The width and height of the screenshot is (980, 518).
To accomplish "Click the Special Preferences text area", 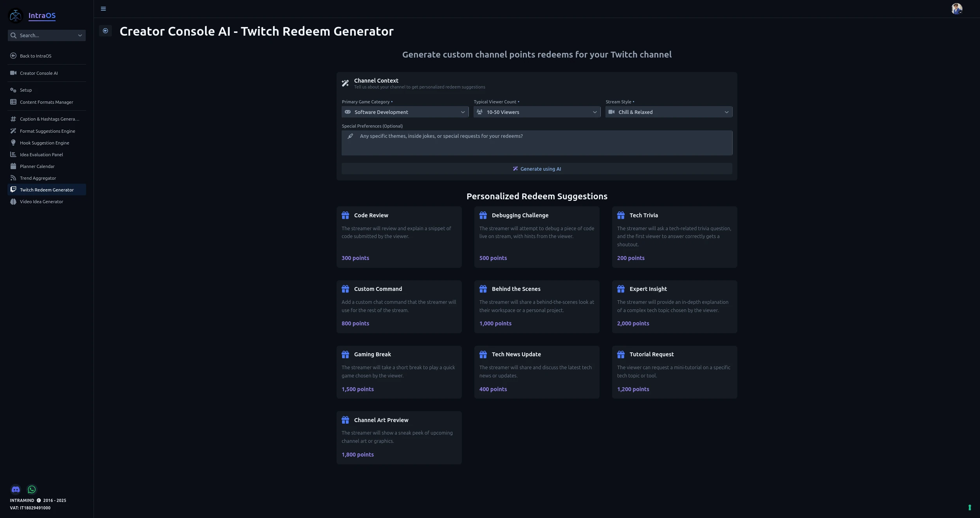I will (x=537, y=143).
